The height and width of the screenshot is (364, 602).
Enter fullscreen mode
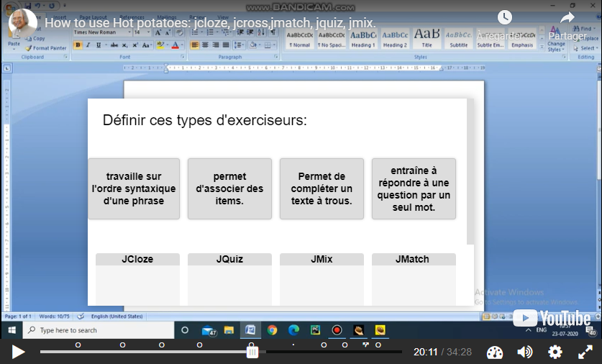coord(585,352)
